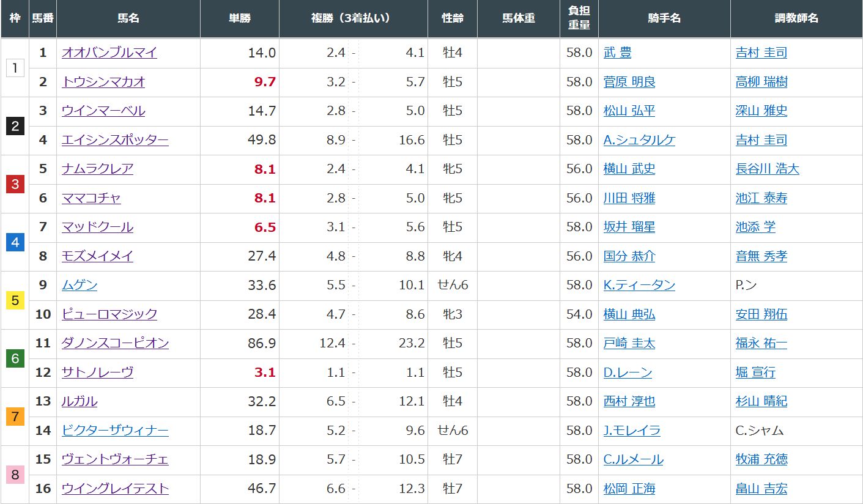Click jockey link J.モレイラ

point(632,431)
